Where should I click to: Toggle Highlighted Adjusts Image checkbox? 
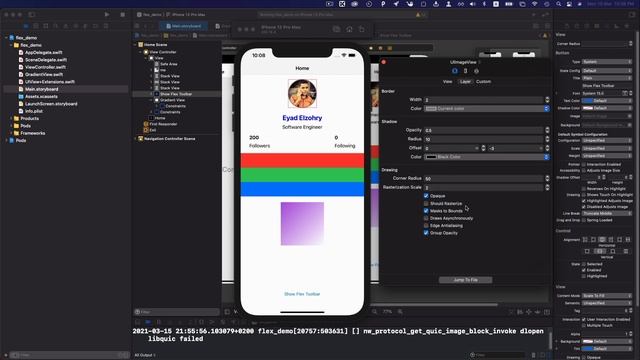(584, 201)
